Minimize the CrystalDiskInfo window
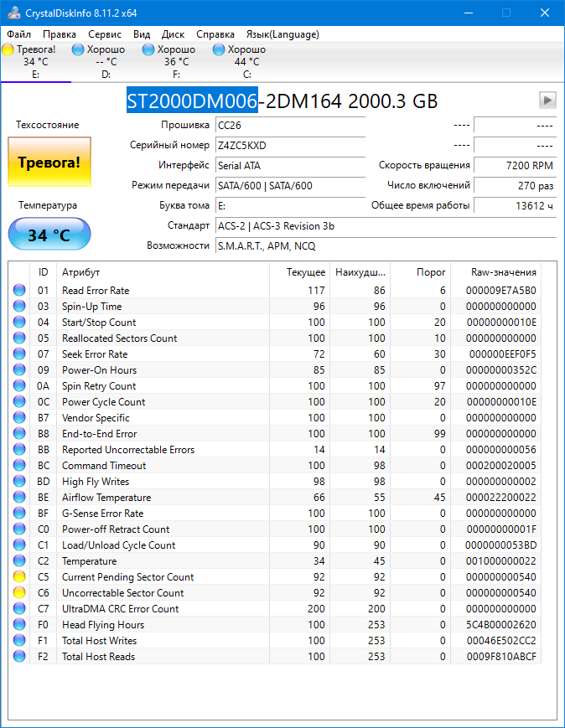The width and height of the screenshot is (565, 728). coord(469,13)
